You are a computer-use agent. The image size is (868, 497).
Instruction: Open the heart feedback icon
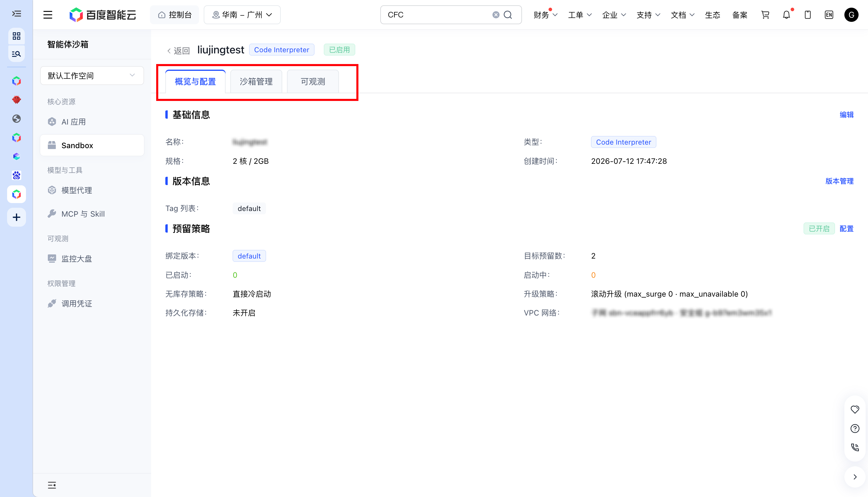(x=855, y=409)
